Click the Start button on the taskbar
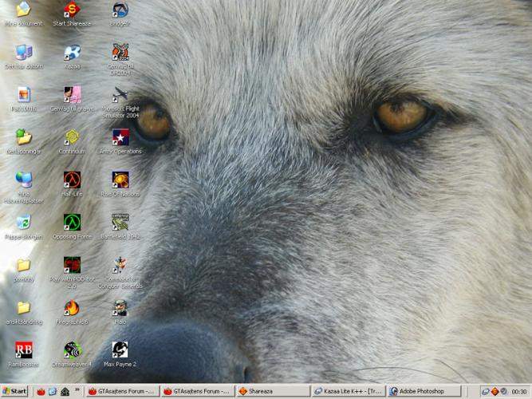The height and width of the screenshot is (399, 532). tap(15, 392)
